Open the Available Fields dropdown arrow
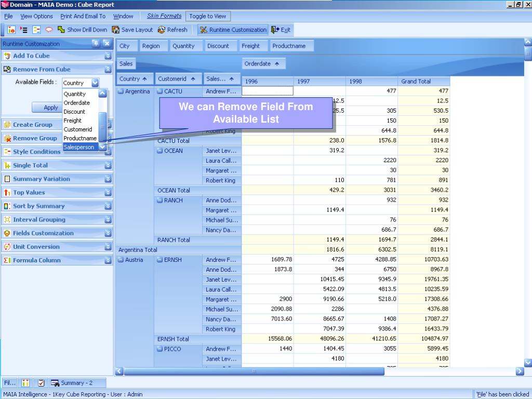532x399 pixels. point(95,83)
